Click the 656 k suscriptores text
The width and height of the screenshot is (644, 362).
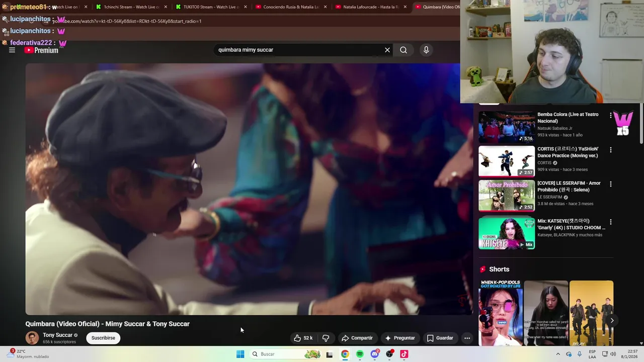pyautogui.click(x=59, y=342)
